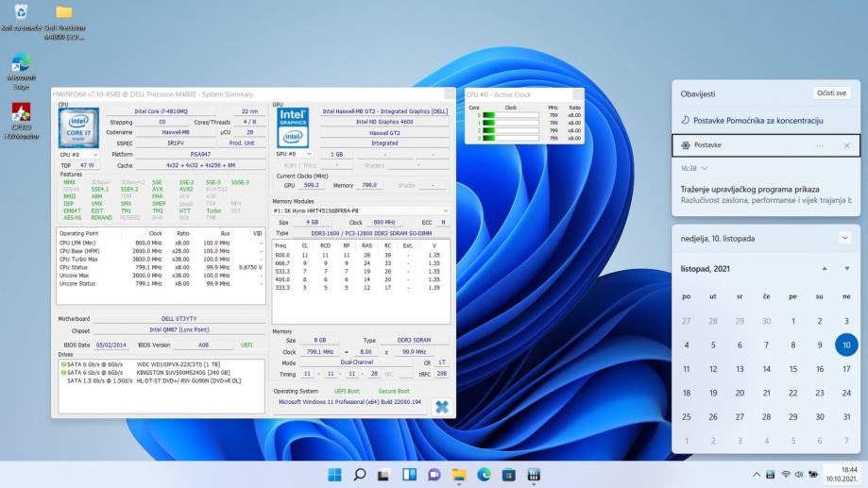The width and height of the screenshot is (868, 488).
Task: Expand the GPU #0 selector dropdown
Action: click(293, 154)
